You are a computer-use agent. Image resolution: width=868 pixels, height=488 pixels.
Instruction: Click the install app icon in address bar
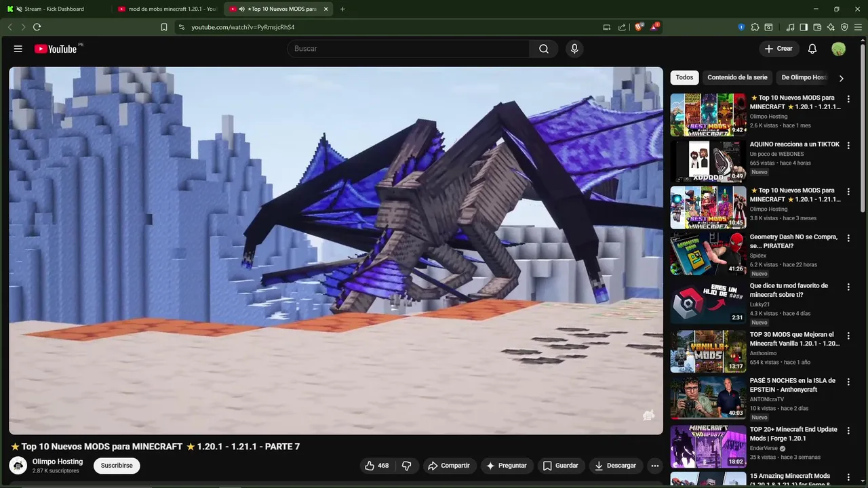[606, 27]
